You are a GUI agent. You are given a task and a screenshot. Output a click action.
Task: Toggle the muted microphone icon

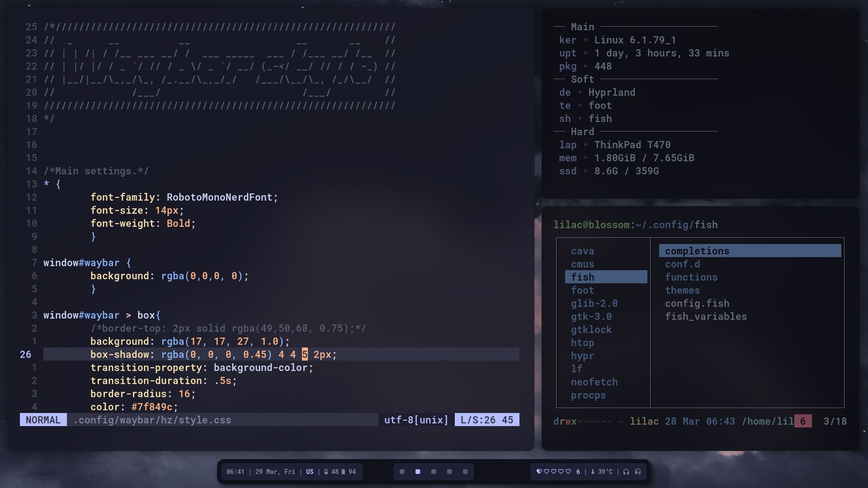[x=638, y=472]
